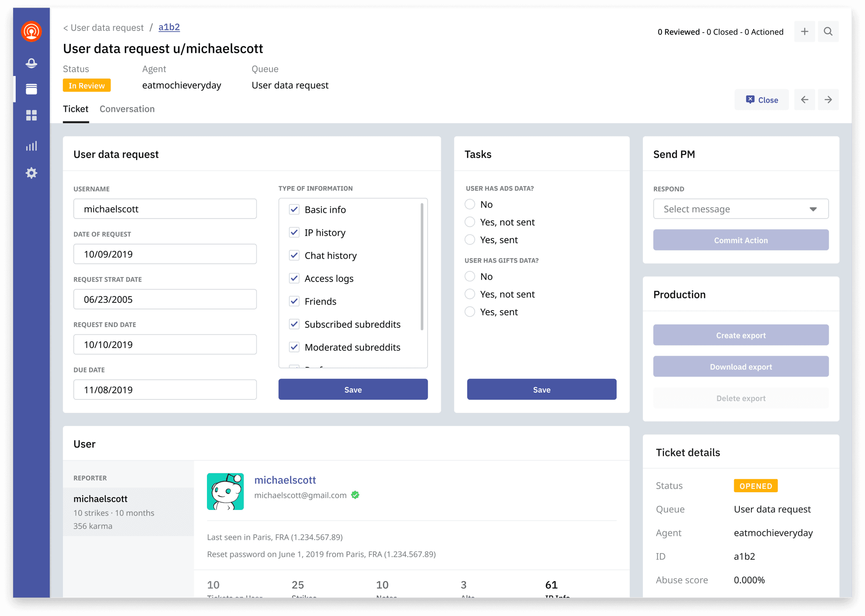Toggle the Access logs checkbox
Screen dimensions: 865x616
294,278
